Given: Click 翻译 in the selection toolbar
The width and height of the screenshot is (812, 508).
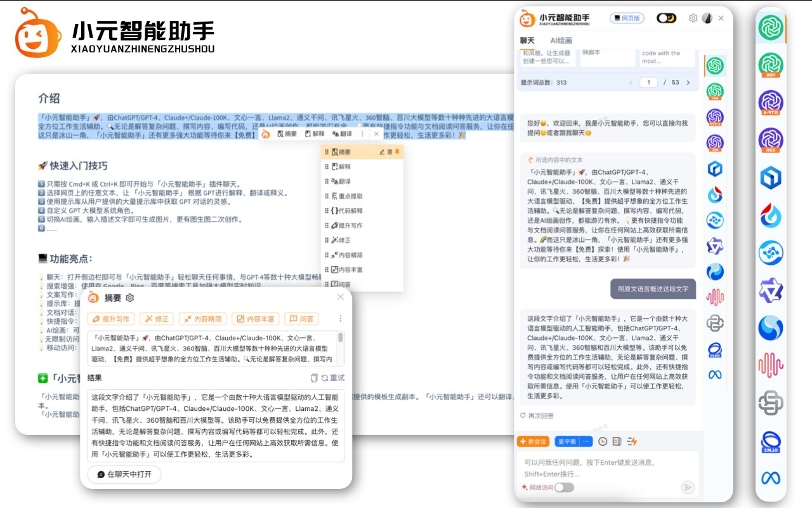Looking at the screenshot, I should (342, 134).
